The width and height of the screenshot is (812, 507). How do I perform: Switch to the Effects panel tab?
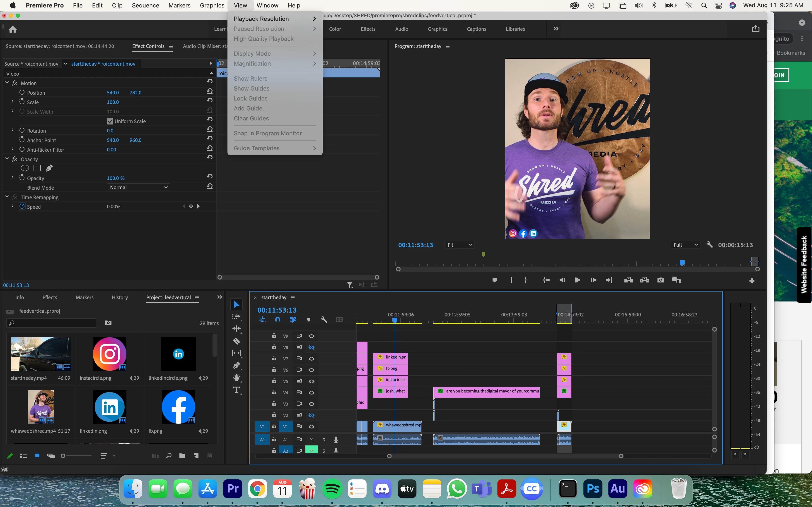[50, 297]
